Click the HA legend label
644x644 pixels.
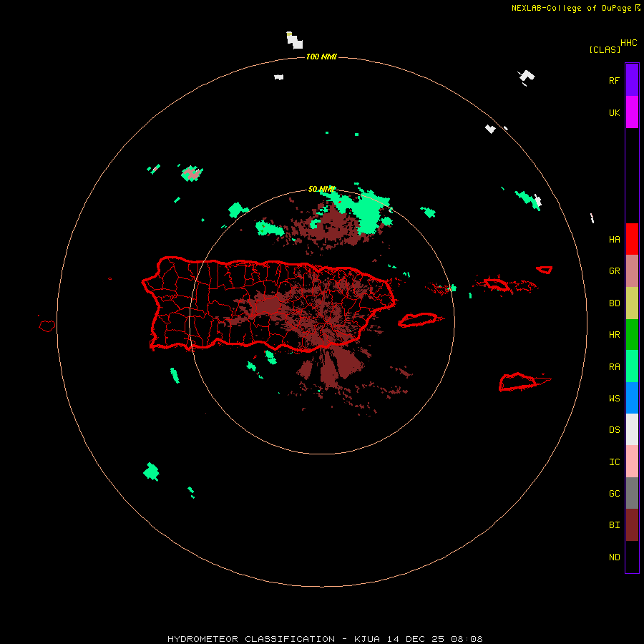(x=614, y=239)
